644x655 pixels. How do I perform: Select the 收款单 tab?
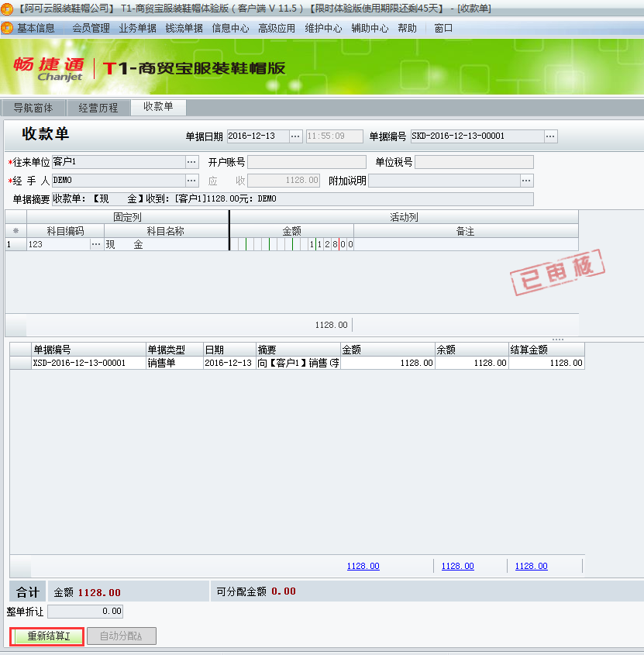157,108
